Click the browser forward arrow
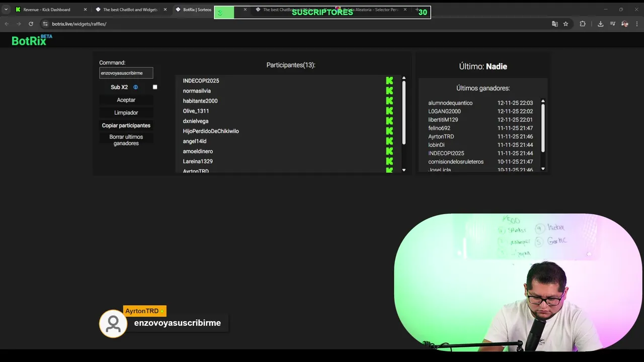The width and height of the screenshot is (644, 362). 19,24
